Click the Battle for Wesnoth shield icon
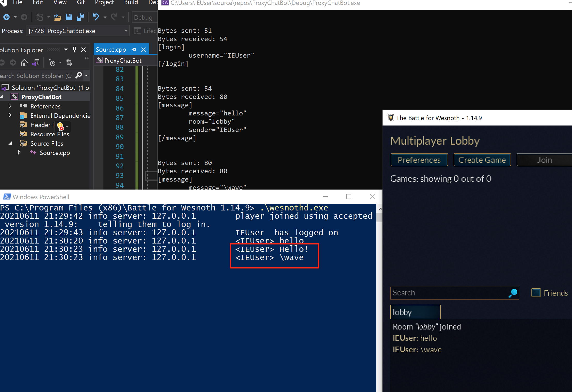The image size is (572, 392). click(x=391, y=118)
